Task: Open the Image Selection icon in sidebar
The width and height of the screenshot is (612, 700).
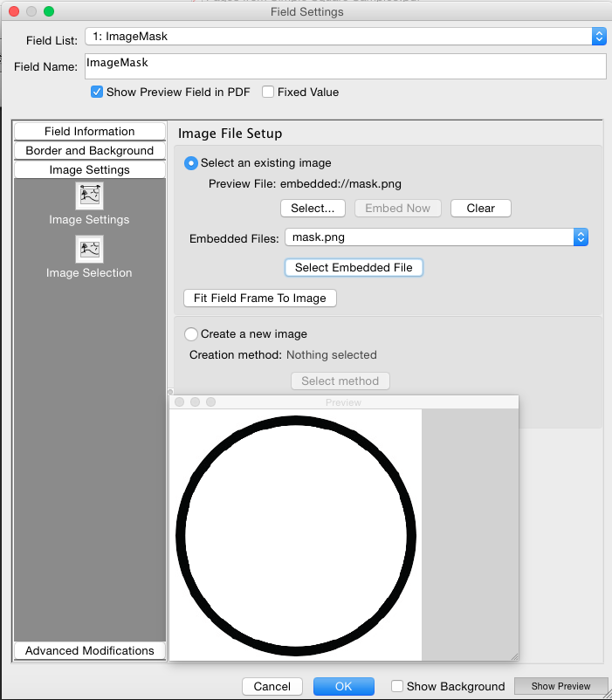Action: coord(89,250)
